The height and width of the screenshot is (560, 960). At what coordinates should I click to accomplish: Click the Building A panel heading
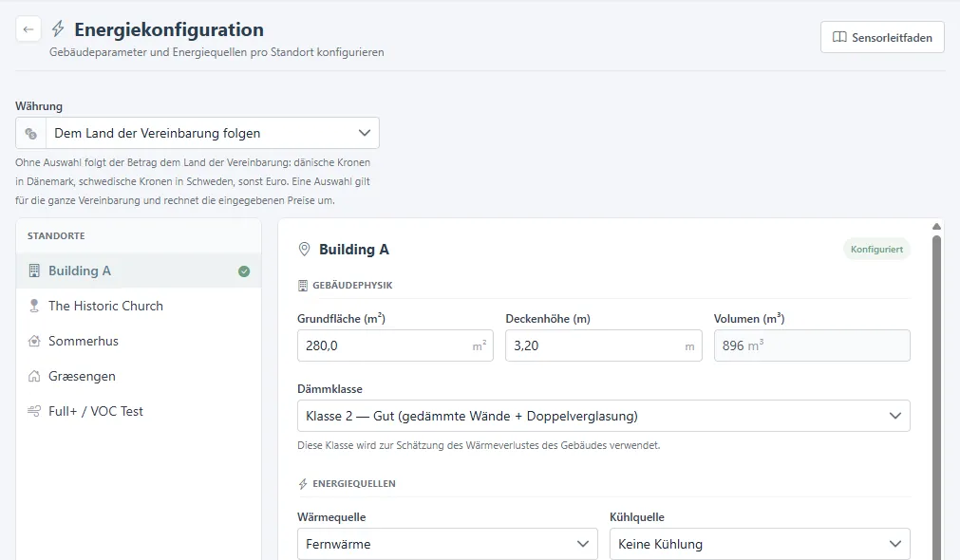coord(354,249)
